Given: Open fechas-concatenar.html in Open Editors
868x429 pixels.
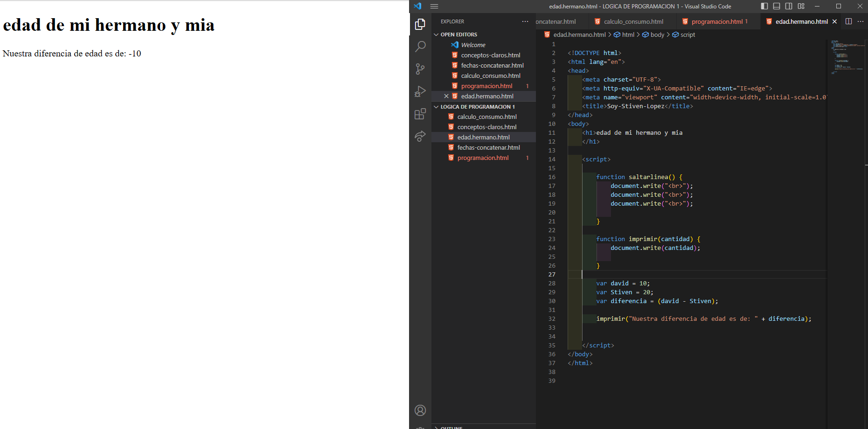Looking at the screenshot, I should [492, 65].
